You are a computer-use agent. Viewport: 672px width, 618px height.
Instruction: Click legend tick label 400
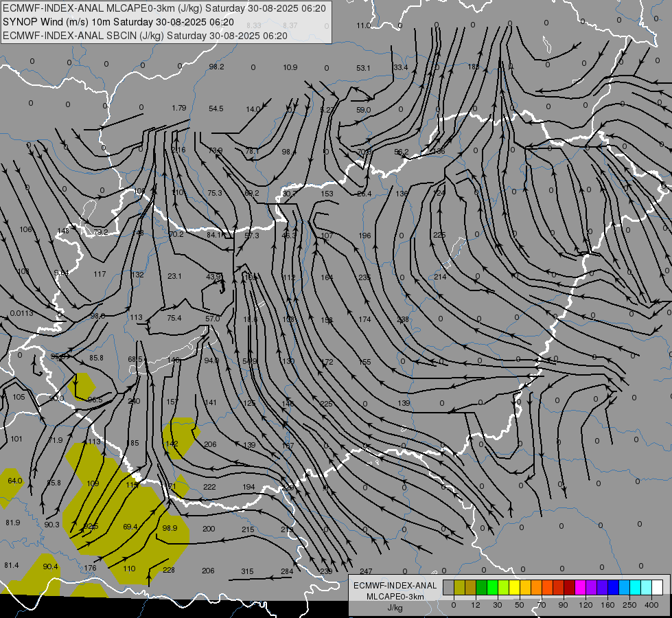point(651,605)
